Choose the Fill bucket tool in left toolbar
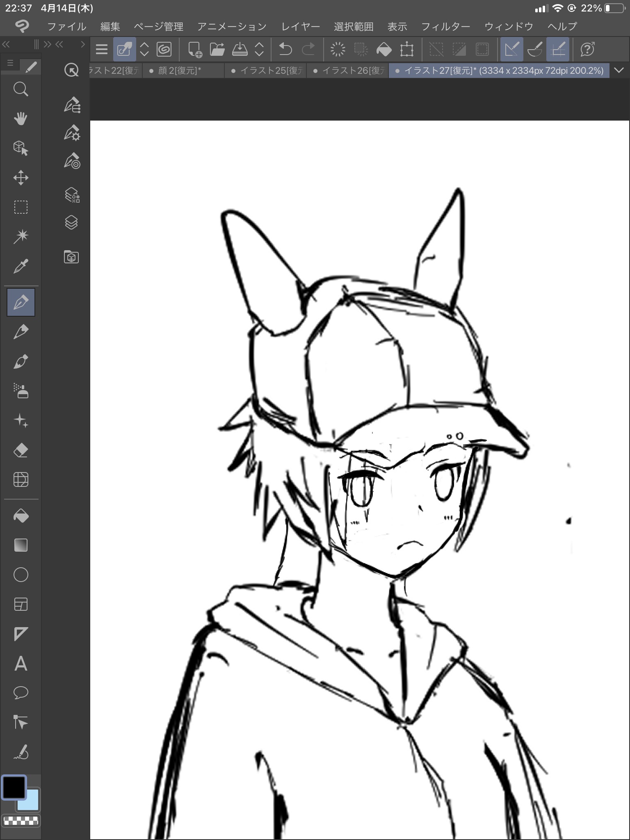Image resolution: width=630 pixels, height=840 pixels. pyautogui.click(x=21, y=516)
